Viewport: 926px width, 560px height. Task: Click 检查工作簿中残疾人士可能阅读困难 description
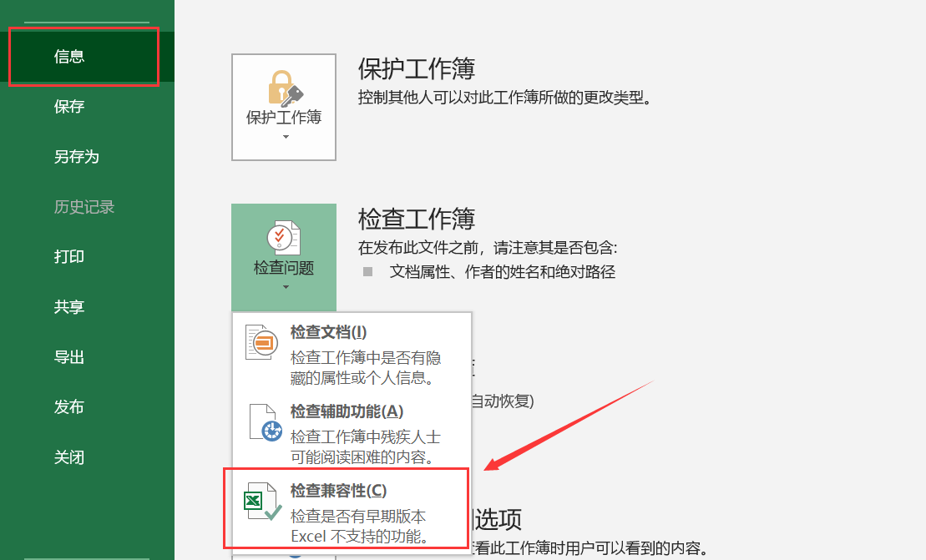pyautogui.click(x=366, y=447)
